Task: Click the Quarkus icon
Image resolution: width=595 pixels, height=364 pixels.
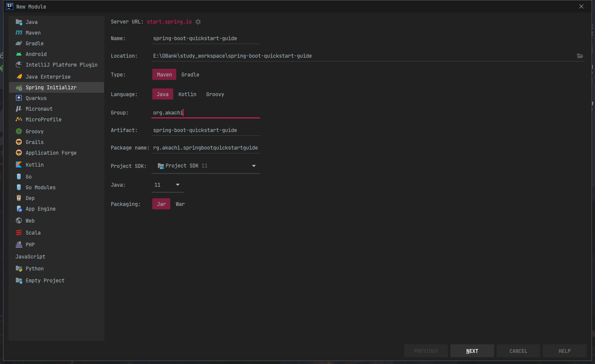Action: [x=19, y=98]
